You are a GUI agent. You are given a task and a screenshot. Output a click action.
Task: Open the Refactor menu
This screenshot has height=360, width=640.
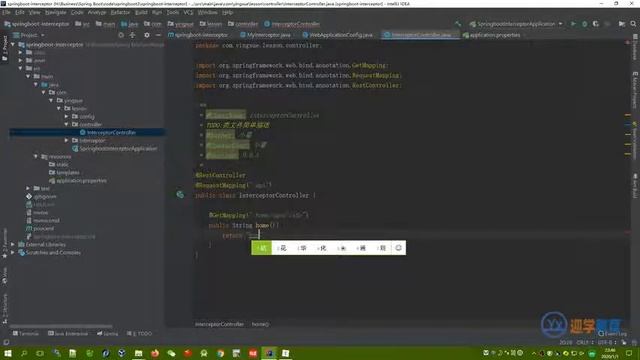[120, 13]
